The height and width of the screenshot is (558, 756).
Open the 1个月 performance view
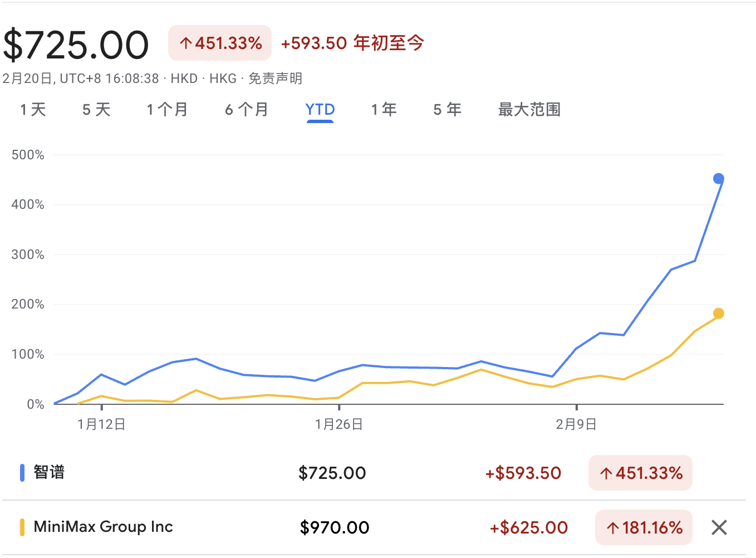coord(167,110)
